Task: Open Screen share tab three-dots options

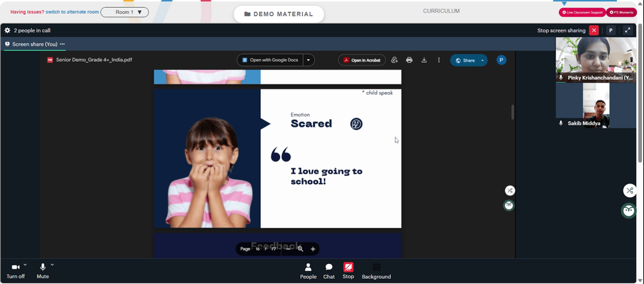Action: 62,44
